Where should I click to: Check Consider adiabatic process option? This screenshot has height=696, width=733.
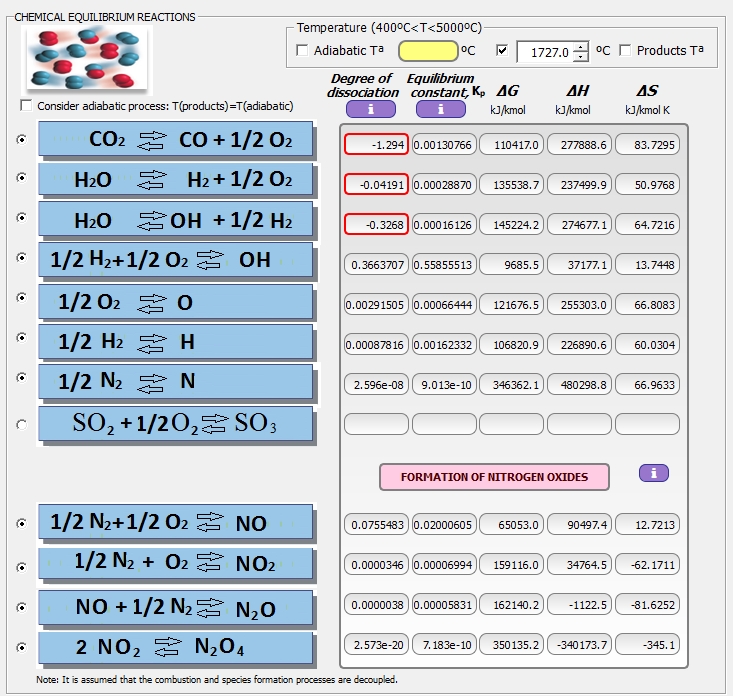pyautogui.click(x=26, y=106)
